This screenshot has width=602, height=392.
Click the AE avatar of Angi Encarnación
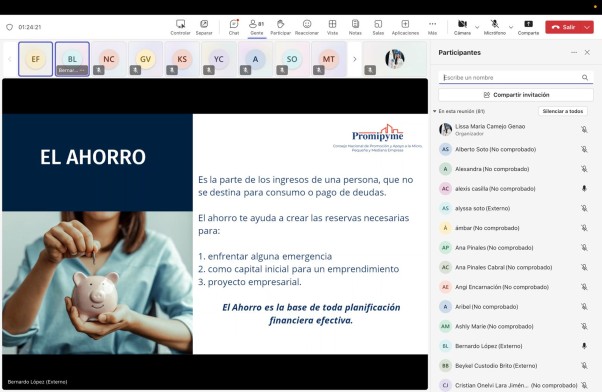(445, 287)
